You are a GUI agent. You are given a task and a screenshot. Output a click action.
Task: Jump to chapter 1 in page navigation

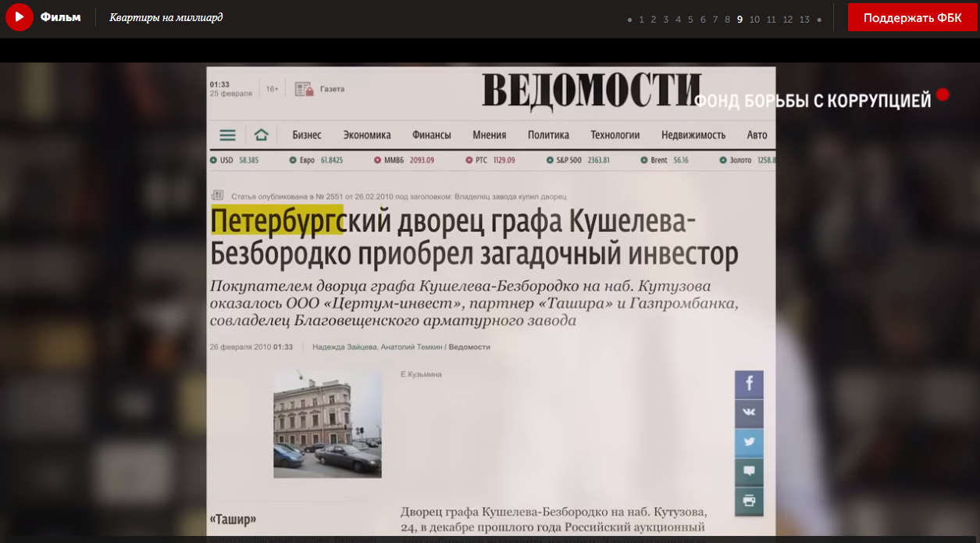642,20
